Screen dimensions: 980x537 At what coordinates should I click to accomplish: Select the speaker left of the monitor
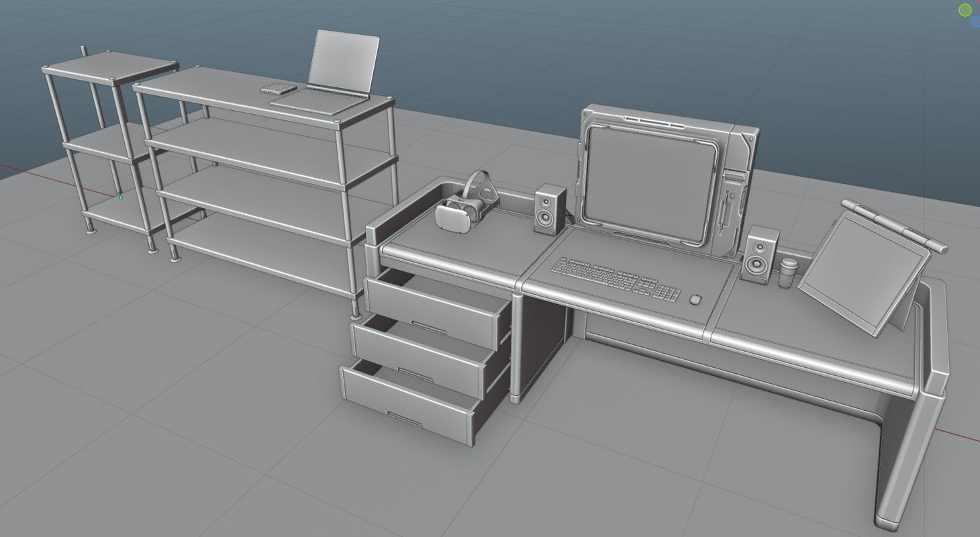(x=550, y=209)
